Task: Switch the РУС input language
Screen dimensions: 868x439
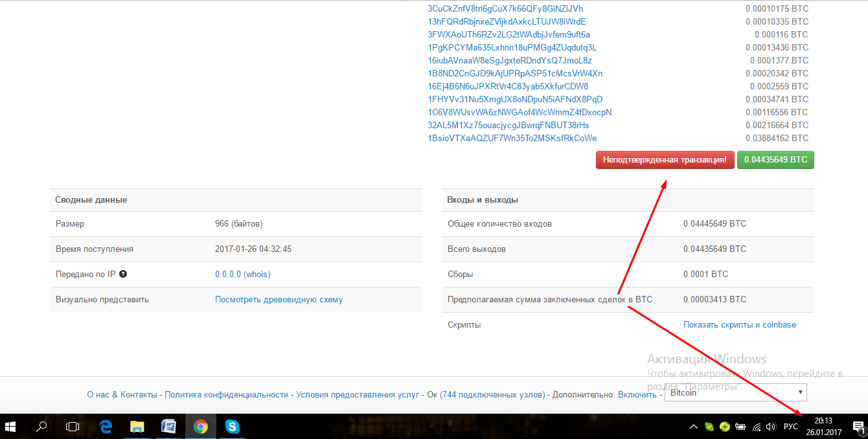Action: (791, 427)
